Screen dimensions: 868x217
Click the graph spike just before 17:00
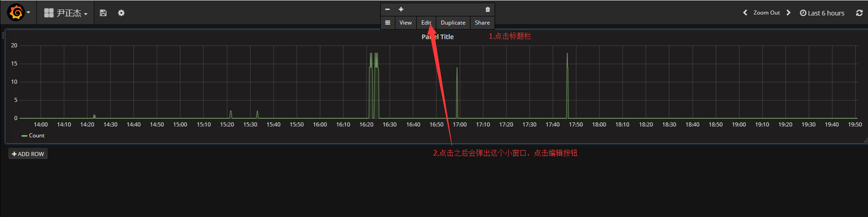[457, 93]
